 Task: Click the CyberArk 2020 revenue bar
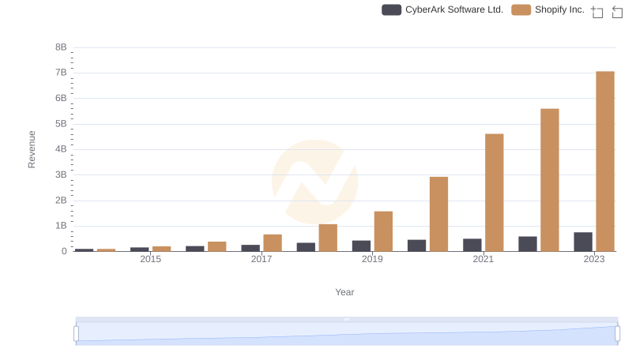pyautogui.click(x=416, y=246)
